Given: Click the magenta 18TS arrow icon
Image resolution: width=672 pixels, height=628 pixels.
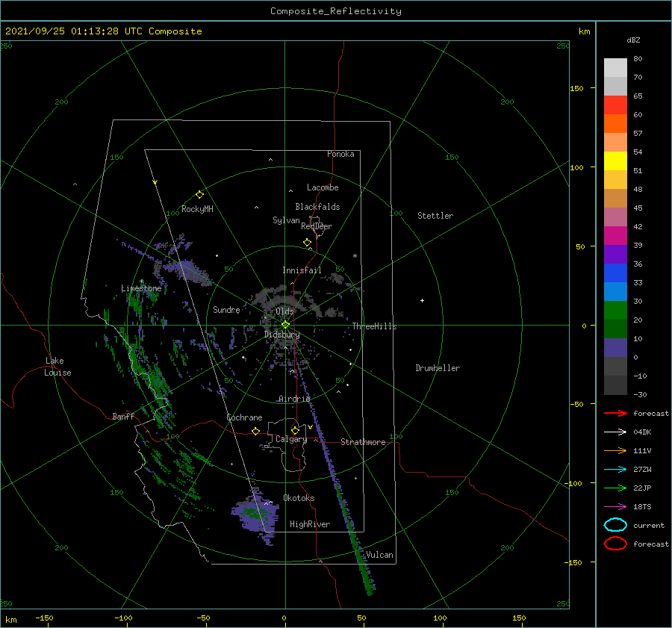Looking at the screenshot, I should [615, 507].
